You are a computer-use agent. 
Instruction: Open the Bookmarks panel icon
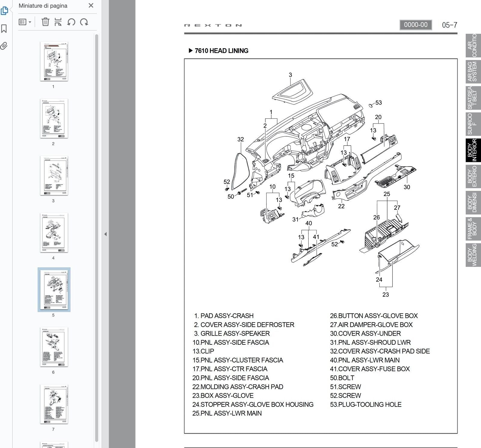tap(4, 29)
